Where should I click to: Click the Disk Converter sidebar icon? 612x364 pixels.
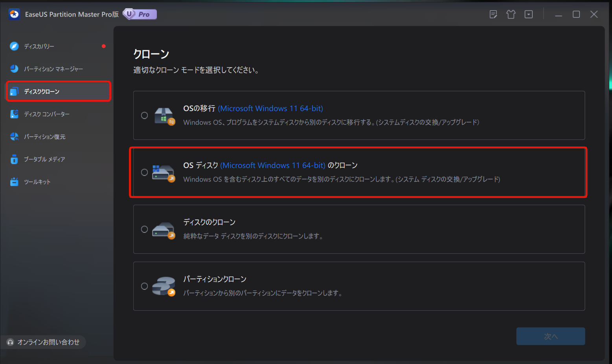[14, 114]
